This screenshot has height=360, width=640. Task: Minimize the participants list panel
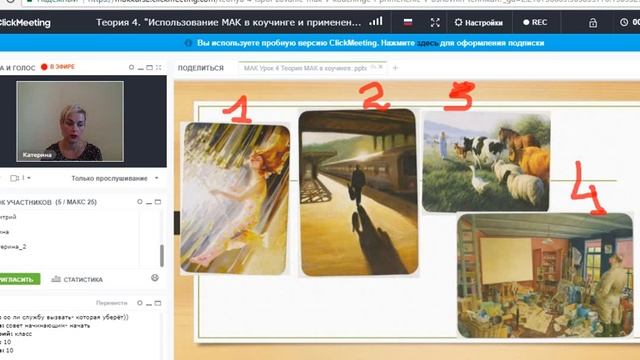[x=149, y=202]
